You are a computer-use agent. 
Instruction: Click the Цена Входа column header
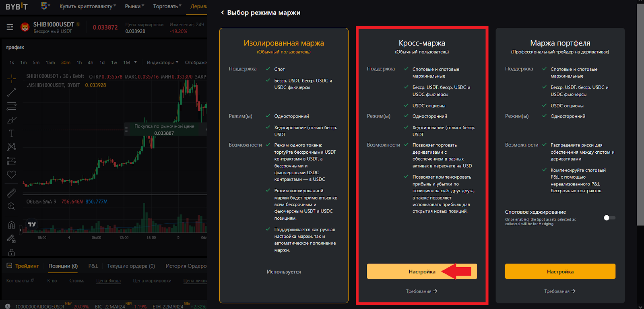pyautogui.click(x=108, y=280)
